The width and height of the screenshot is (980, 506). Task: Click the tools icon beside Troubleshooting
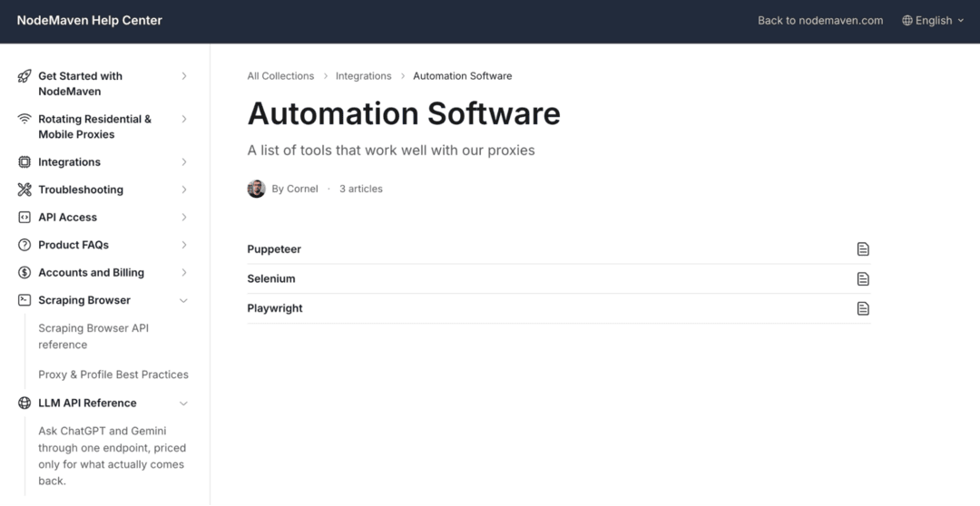[24, 190]
